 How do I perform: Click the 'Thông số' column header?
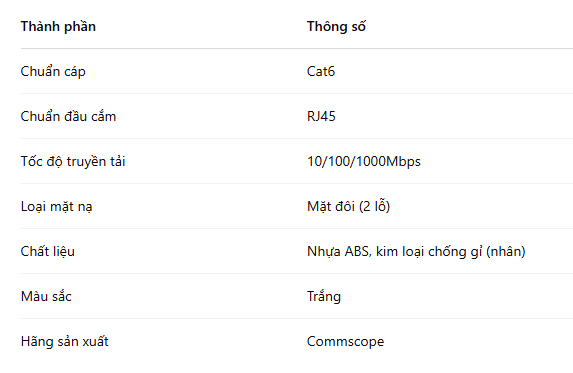[336, 27]
